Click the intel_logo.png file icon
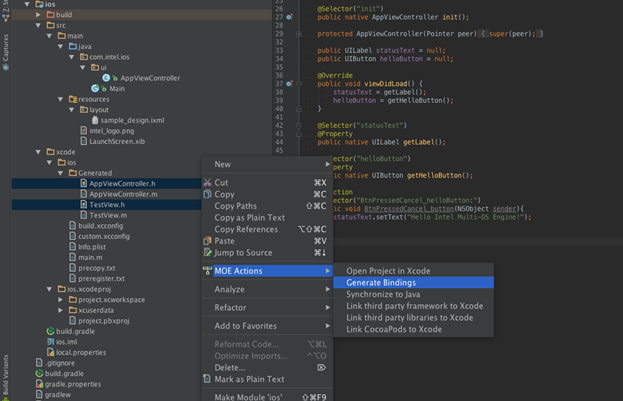The height and width of the screenshot is (401, 623). point(83,130)
